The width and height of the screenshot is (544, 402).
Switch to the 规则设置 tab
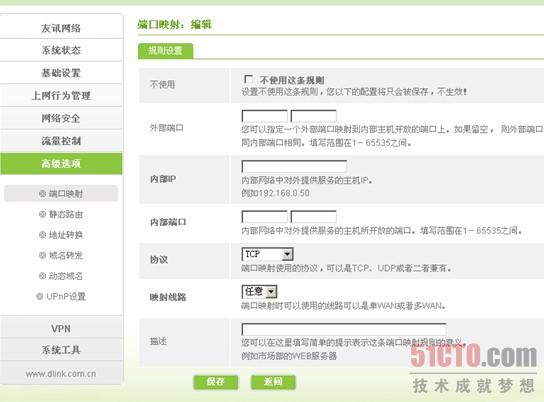[x=165, y=51]
